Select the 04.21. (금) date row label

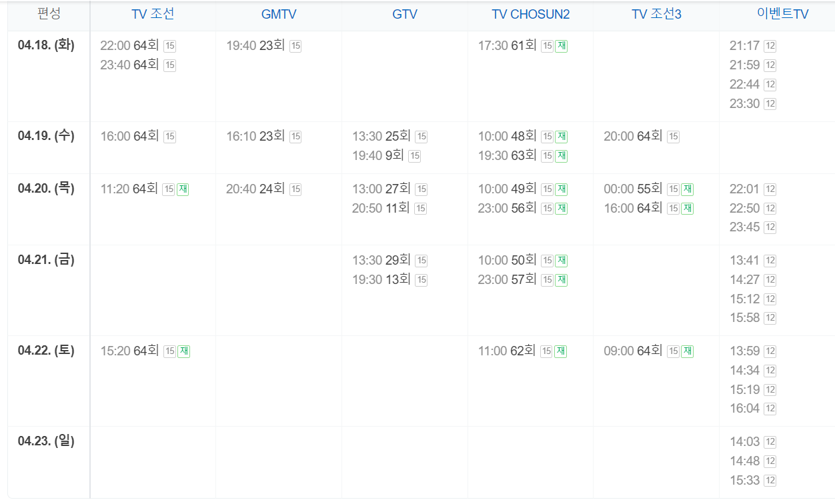[46, 259]
